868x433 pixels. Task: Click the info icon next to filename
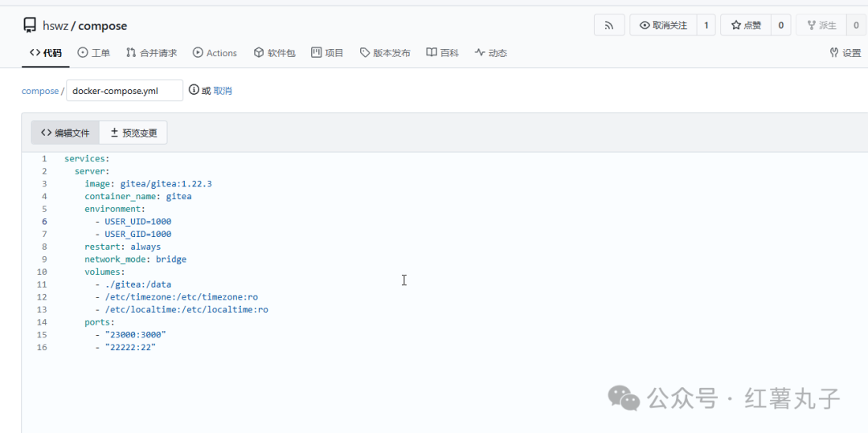(194, 90)
